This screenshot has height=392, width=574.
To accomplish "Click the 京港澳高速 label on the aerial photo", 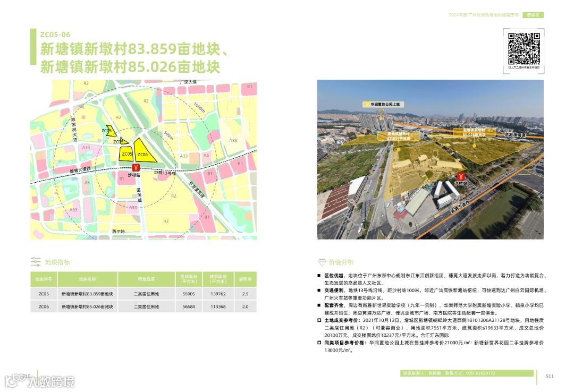I will click(515, 135).
